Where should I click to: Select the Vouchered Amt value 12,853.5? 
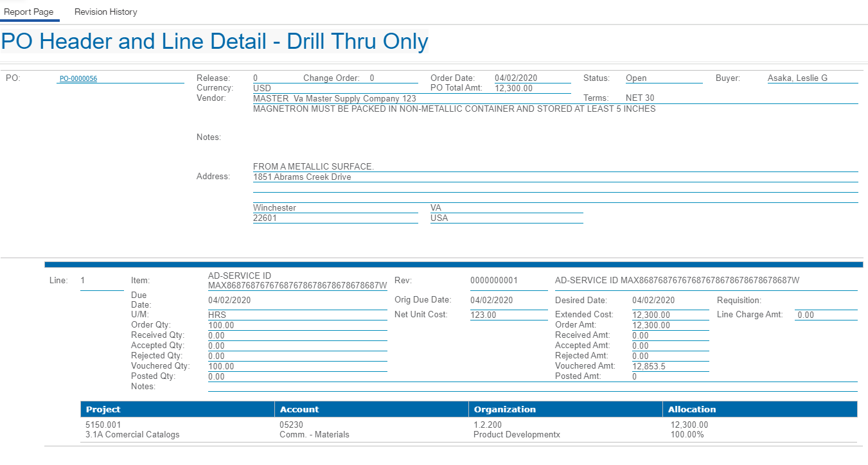(650, 366)
